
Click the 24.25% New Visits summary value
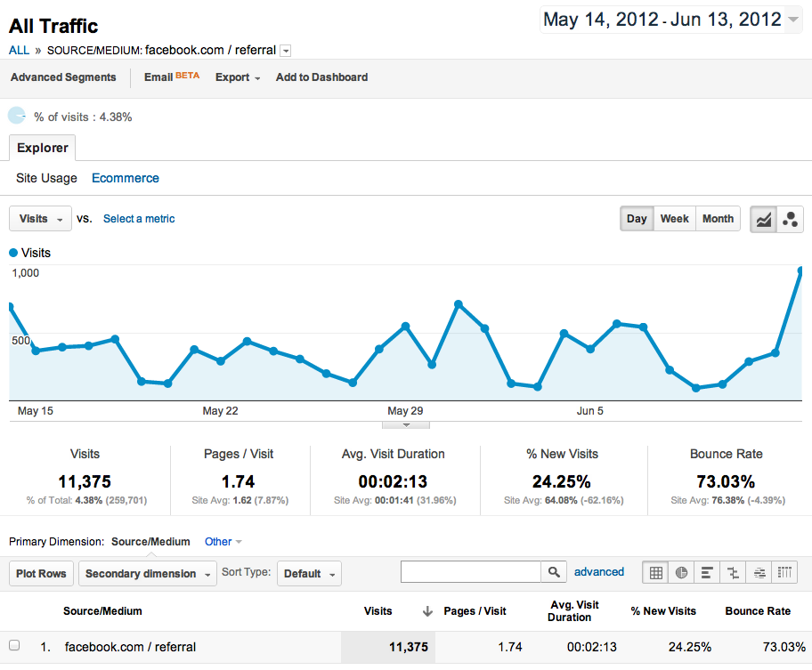click(x=562, y=481)
